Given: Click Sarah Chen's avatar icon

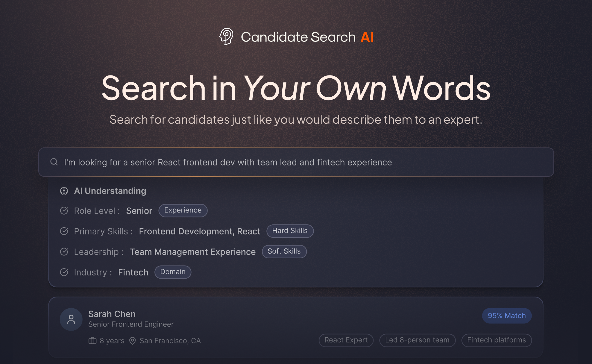Looking at the screenshot, I should click(x=71, y=319).
